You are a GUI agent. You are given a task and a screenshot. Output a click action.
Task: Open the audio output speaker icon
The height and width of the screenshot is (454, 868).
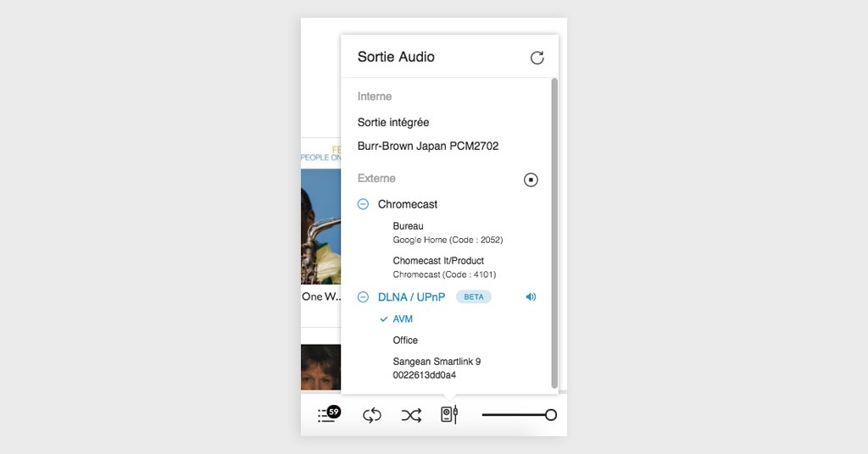click(x=449, y=414)
